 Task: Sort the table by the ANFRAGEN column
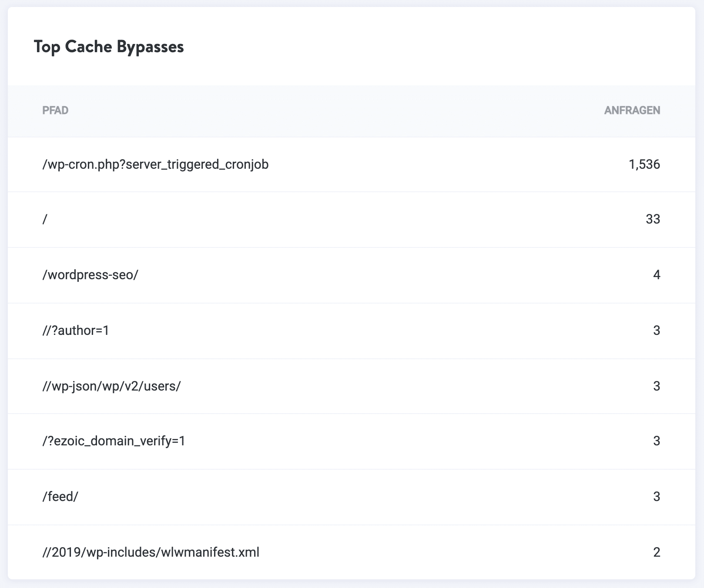tap(632, 110)
